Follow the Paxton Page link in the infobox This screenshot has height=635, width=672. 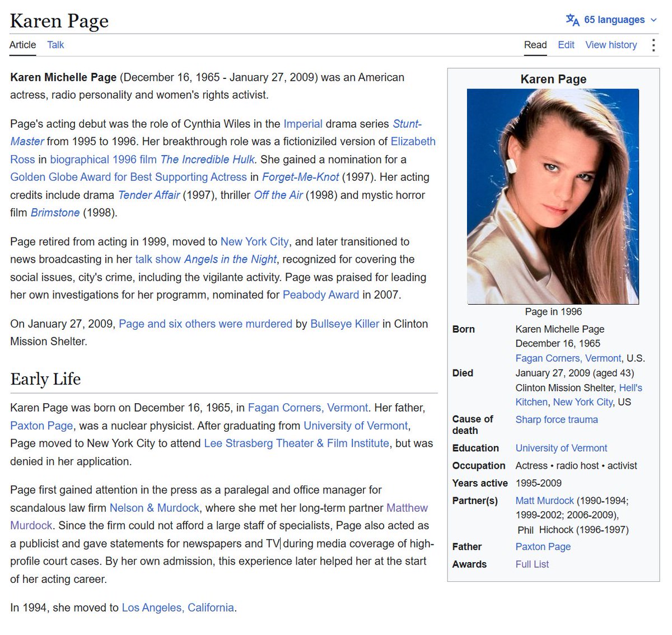click(543, 547)
